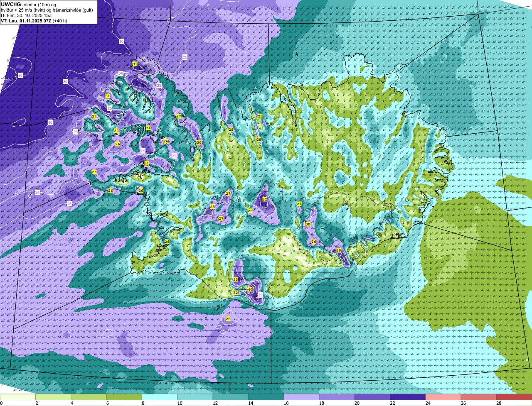This screenshot has width=532, height=406.
Task: Click the legend scale tick label '26'
Action: click(463, 403)
